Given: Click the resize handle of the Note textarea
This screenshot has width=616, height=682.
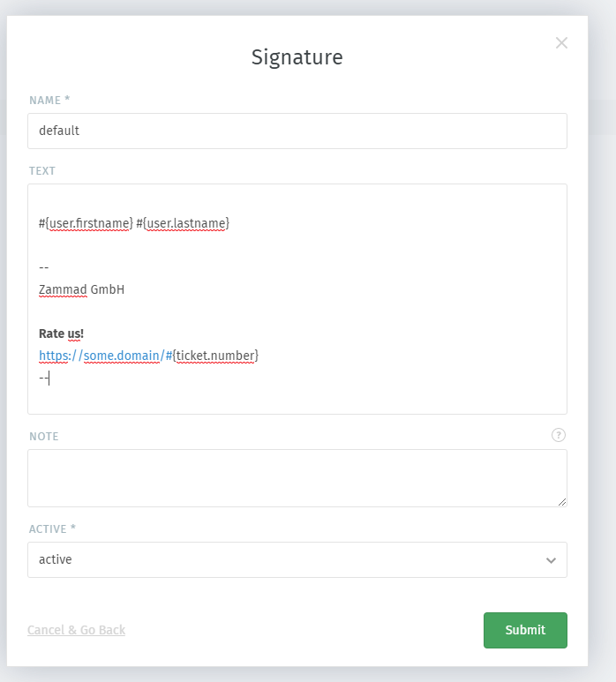Looking at the screenshot, I should coord(561,502).
